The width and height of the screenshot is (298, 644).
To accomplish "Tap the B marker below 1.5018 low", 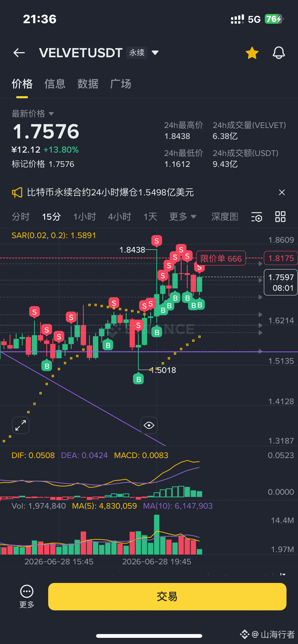I will [x=139, y=379].
